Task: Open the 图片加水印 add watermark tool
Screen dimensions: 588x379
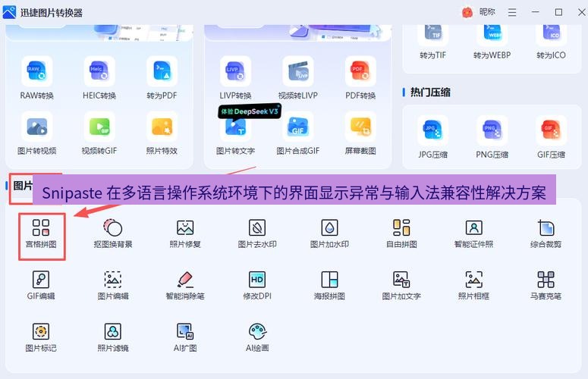Action: pyautogui.click(x=329, y=233)
